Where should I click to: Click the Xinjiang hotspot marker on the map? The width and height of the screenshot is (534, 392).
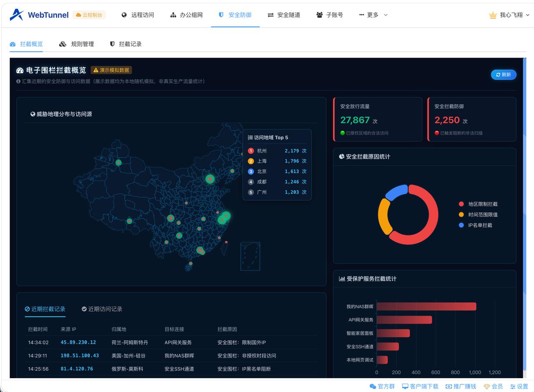[118, 163]
